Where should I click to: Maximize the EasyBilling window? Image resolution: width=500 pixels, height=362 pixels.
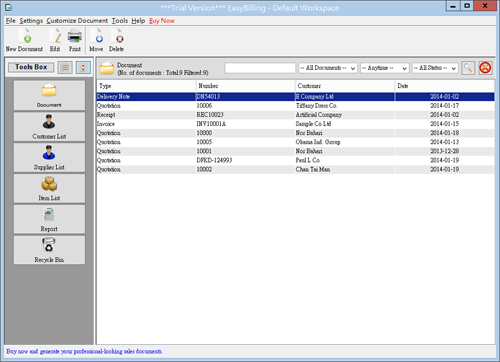coord(467,6)
